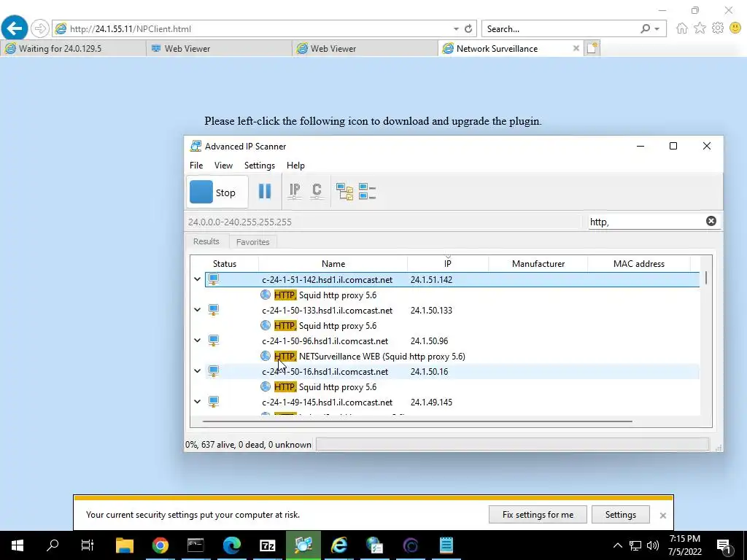The image size is (747, 560).
Task: Click computer icon of 24.1.49.145 row
Action: (214, 402)
